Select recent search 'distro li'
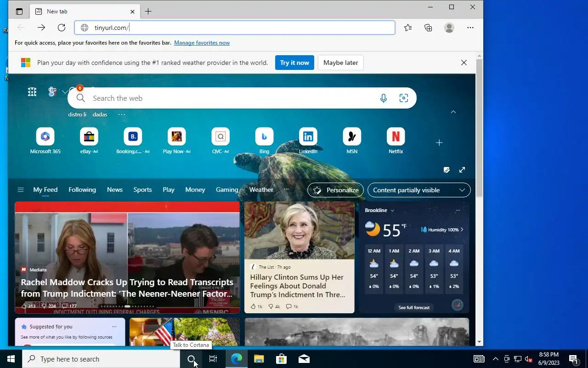588x368 pixels. tap(77, 115)
